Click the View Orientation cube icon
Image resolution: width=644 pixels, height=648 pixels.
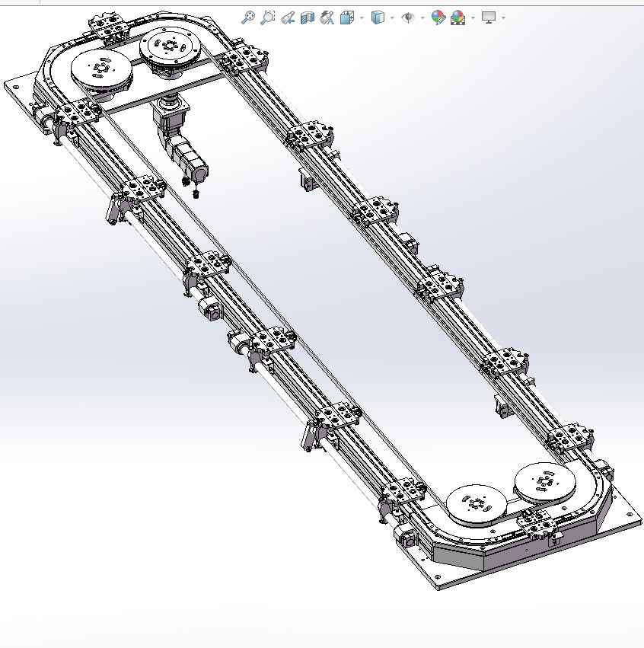point(346,17)
